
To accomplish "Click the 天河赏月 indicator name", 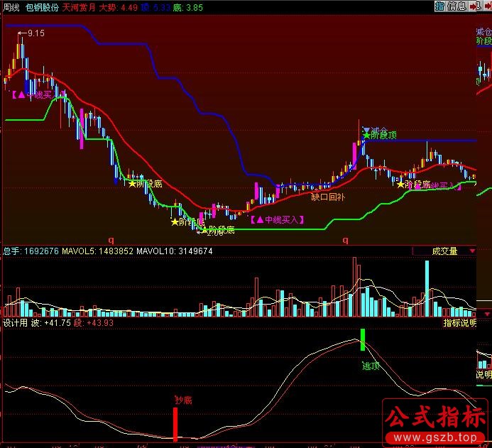I will click(x=77, y=6).
